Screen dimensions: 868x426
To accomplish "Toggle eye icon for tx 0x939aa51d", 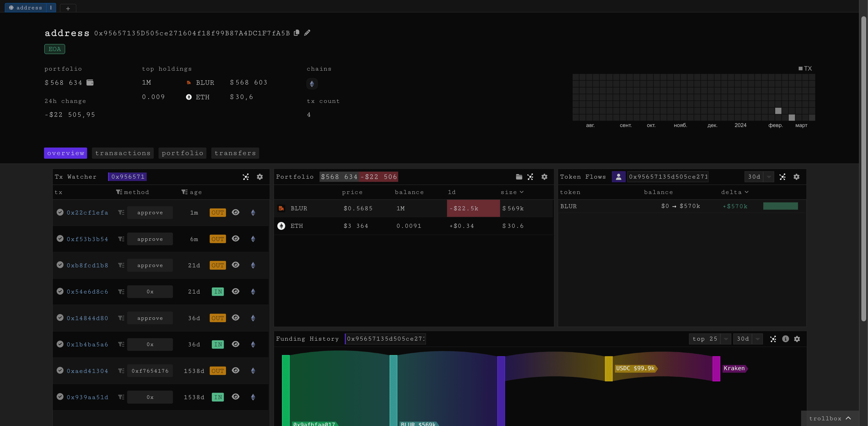I will tap(236, 397).
